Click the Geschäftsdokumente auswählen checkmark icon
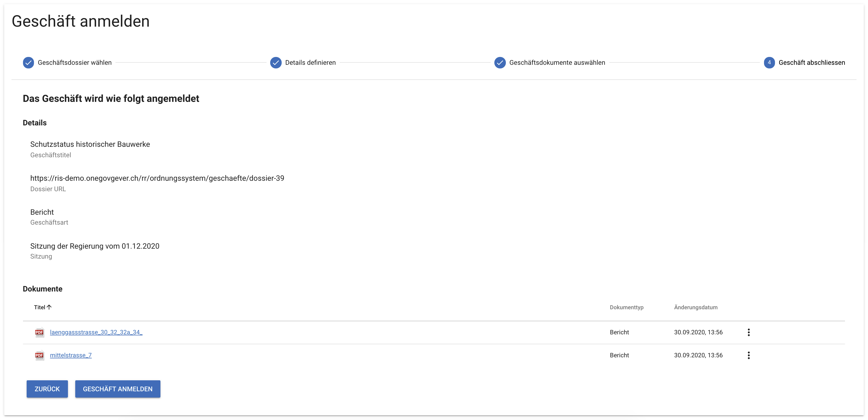Image resolution: width=868 pixels, height=420 pixels. click(500, 63)
